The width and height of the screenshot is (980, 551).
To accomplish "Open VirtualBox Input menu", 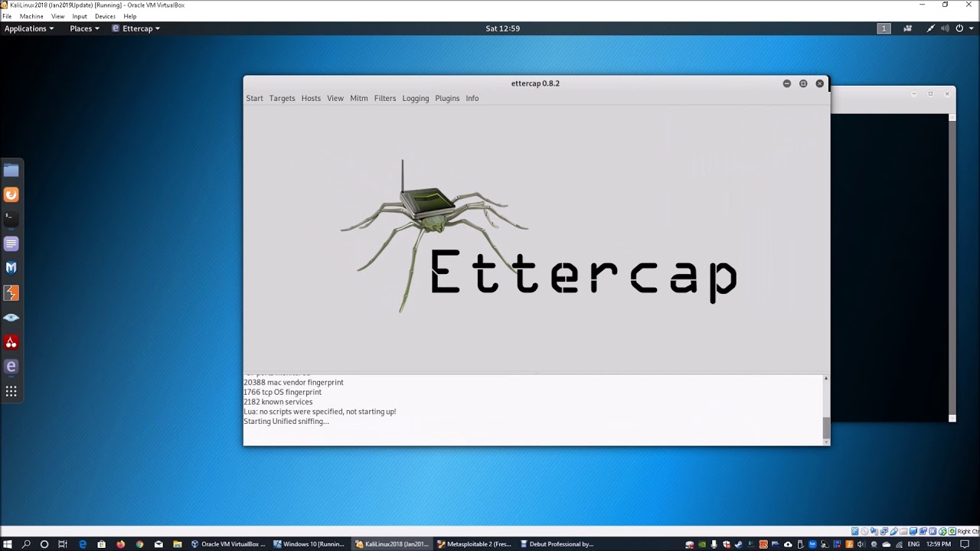I will coord(80,16).
